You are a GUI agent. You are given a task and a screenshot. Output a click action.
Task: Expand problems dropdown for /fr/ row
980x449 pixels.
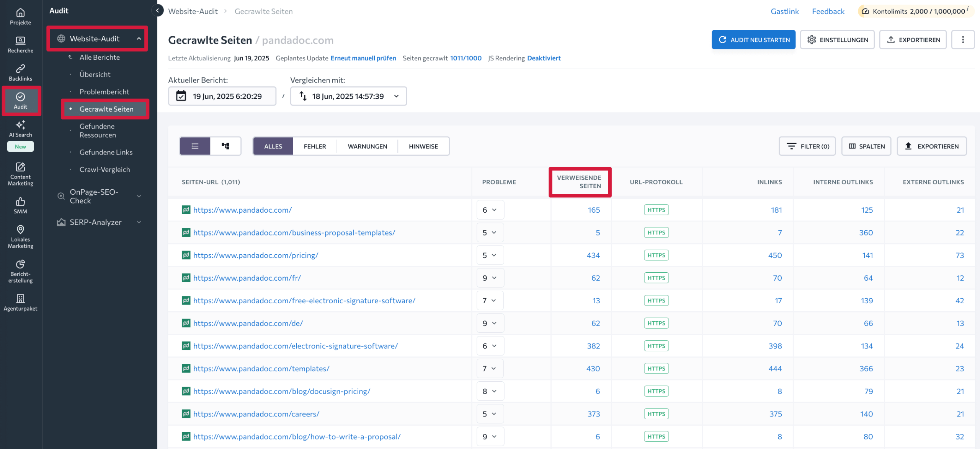[x=490, y=278]
